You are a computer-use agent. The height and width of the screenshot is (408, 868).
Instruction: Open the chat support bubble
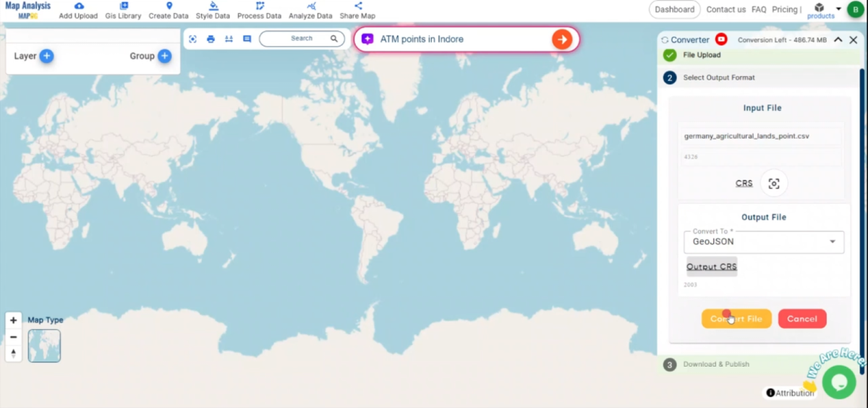pyautogui.click(x=839, y=381)
